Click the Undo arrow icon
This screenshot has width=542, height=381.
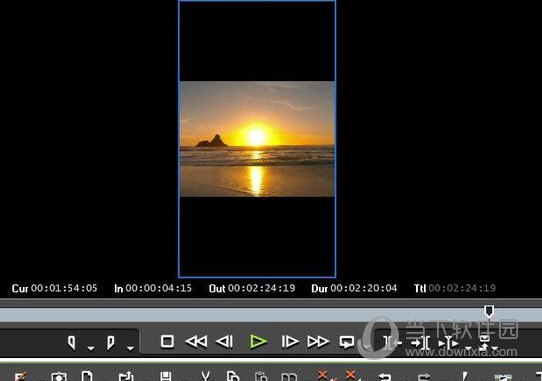[x=385, y=377]
